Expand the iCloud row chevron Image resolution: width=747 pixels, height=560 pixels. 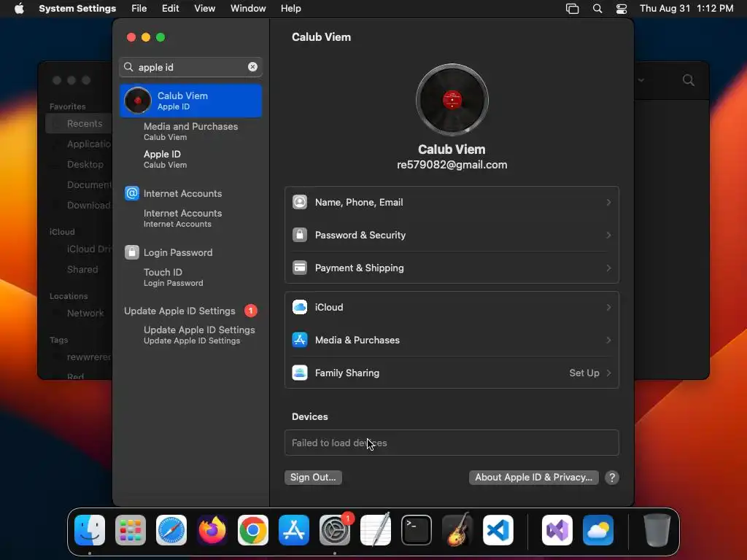coord(608,307)
